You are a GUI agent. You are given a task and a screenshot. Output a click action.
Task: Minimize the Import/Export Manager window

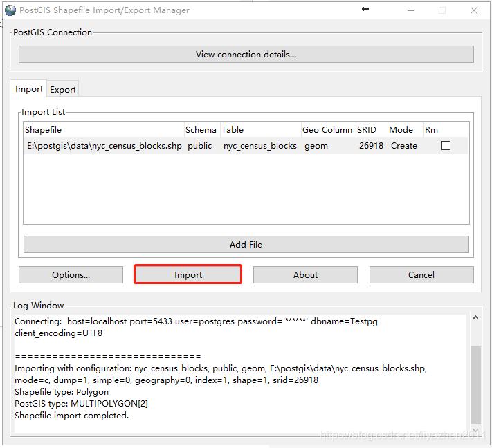coord(411,10)
